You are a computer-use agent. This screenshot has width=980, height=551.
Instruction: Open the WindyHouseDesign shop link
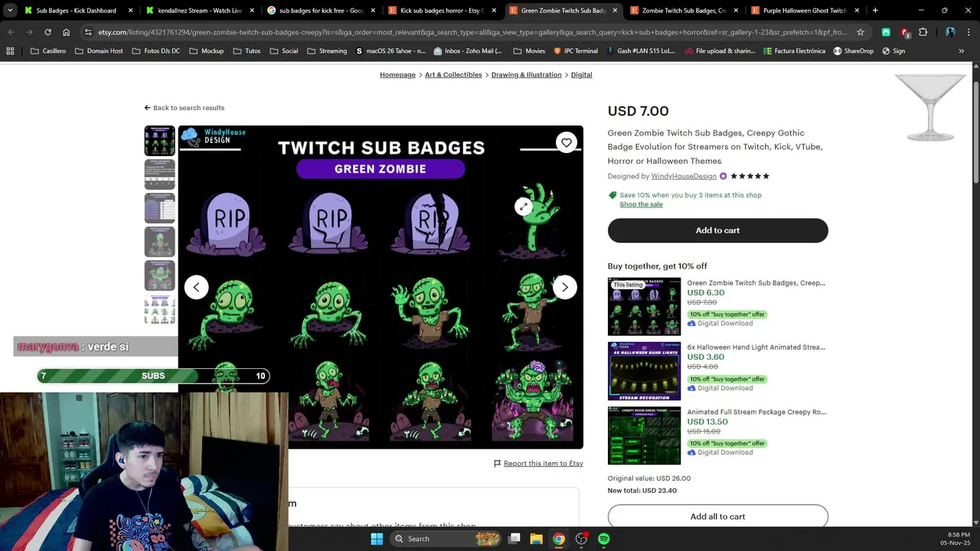pyautogui.click(x=684, y=176)
